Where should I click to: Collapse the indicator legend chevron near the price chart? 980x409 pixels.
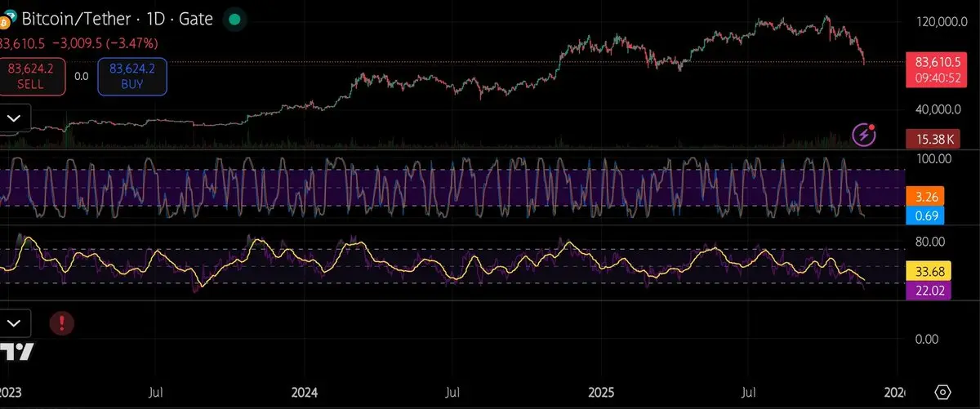click(x=14, y=118)
